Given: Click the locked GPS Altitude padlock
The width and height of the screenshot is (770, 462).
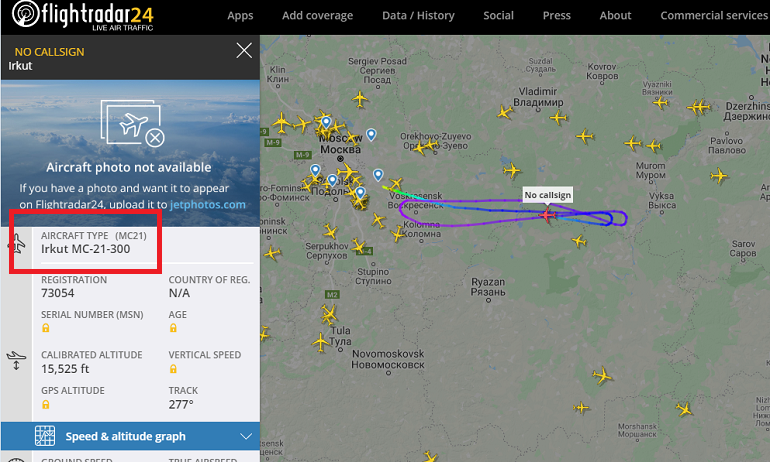Looking at the screenshot, I should [46, 405].
